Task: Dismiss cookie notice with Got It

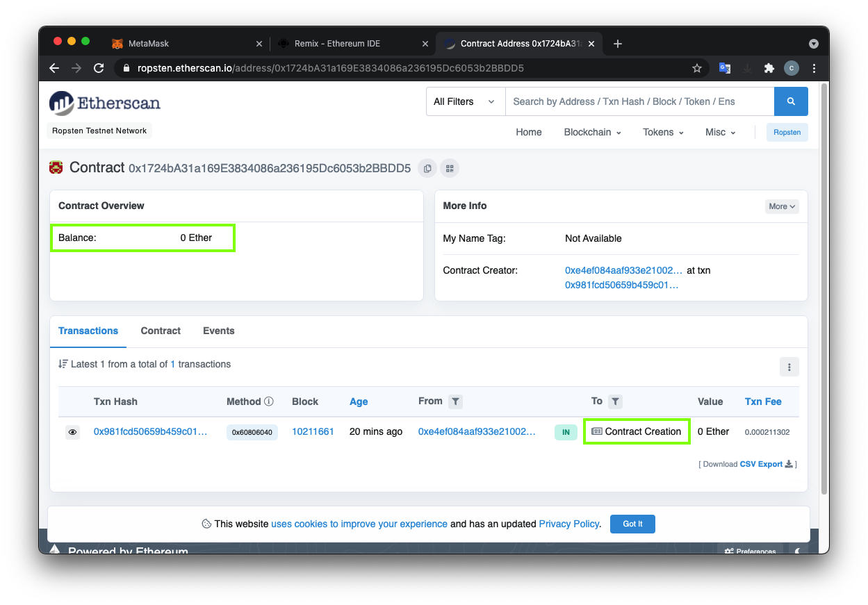Action: pyautogui.click(x=632, y=524)
